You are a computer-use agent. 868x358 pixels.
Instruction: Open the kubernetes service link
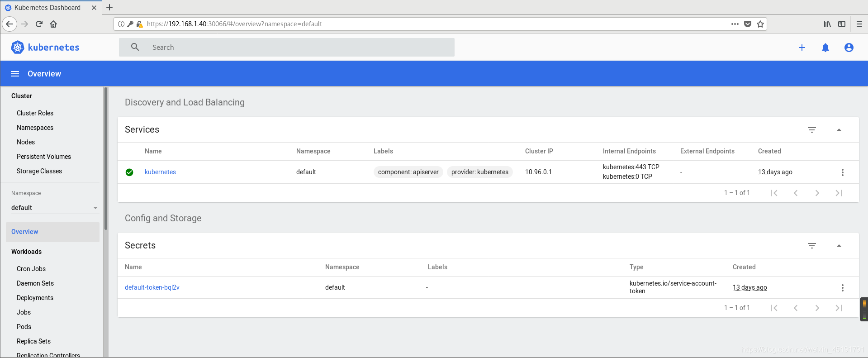coord(160,172)
